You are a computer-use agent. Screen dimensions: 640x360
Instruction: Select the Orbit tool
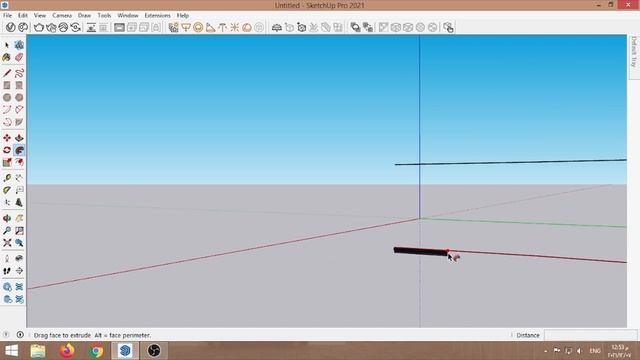coord(7,218)
